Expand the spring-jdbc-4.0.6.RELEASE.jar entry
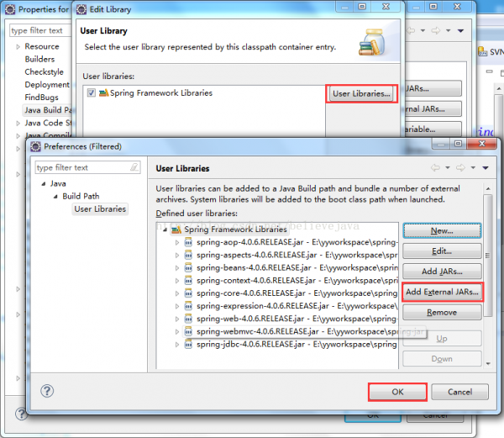This screenshot has width=504, height=438. [x=177, y=345]
